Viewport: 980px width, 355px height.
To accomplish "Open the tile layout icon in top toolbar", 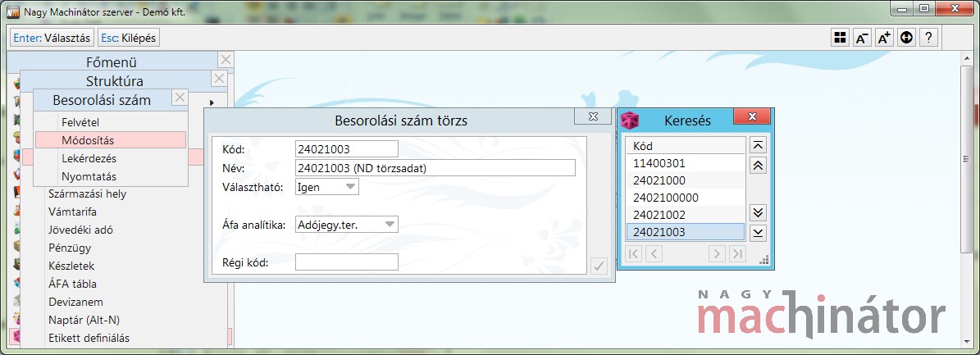I will click(x=840, y=38).
